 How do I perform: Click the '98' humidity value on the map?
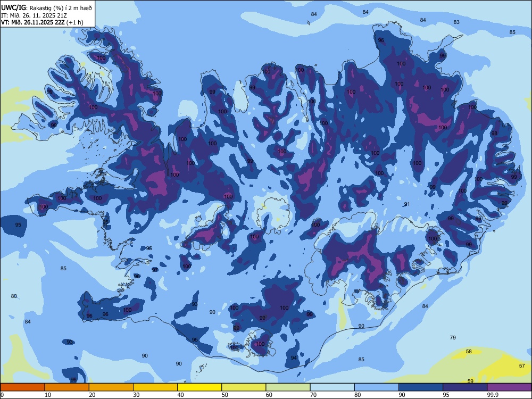[494, 134]
